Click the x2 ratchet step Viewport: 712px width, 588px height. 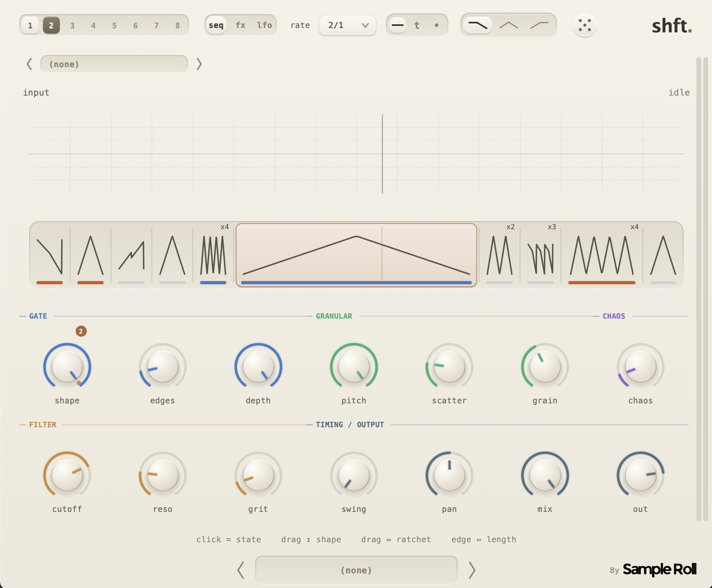click(499, 255)
